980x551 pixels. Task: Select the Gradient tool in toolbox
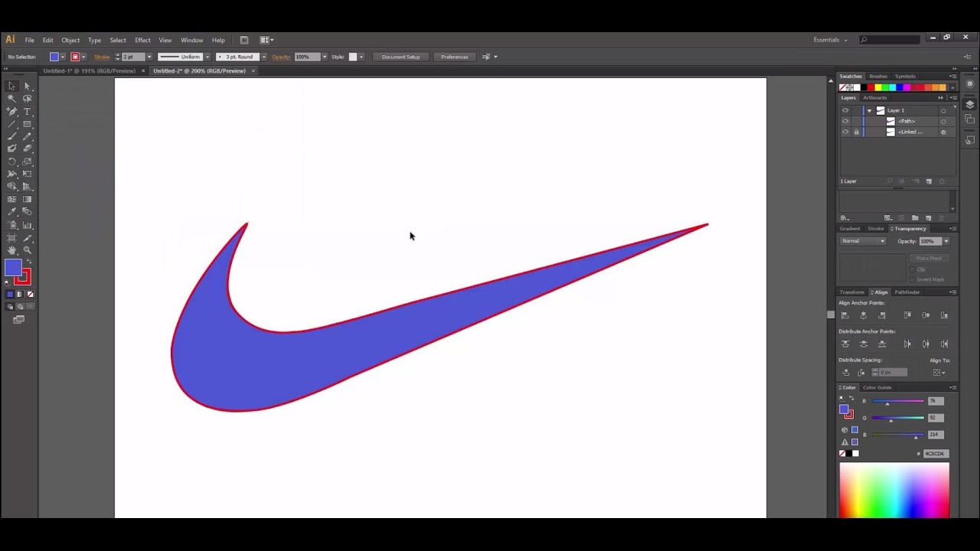point(28,199)
